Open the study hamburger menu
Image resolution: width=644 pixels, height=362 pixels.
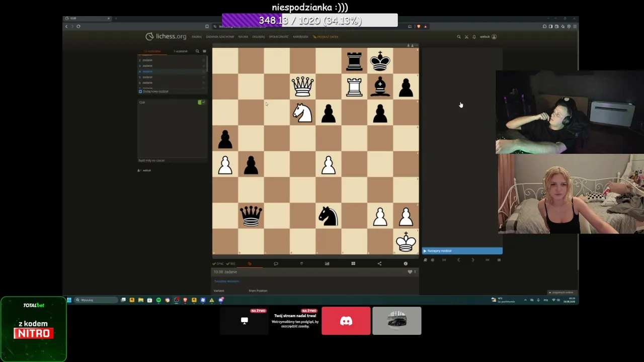click(x=204, y=51)
